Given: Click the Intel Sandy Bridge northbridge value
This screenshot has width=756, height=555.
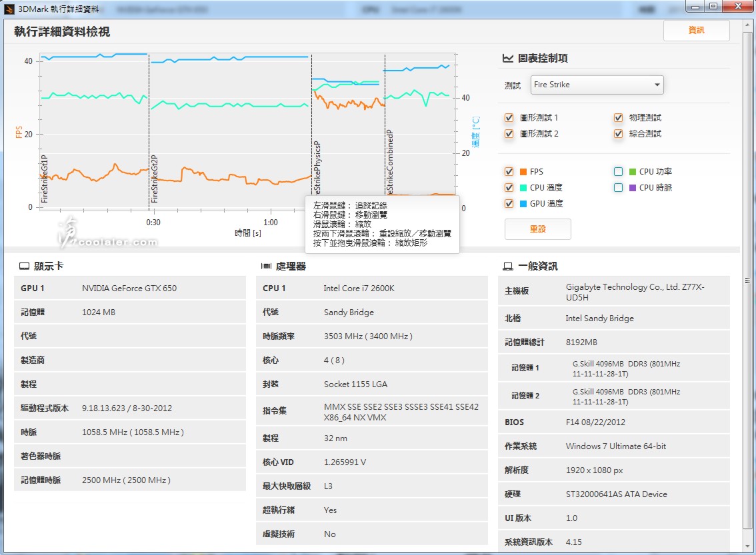Looking at the screenshot, I should 599,318.
